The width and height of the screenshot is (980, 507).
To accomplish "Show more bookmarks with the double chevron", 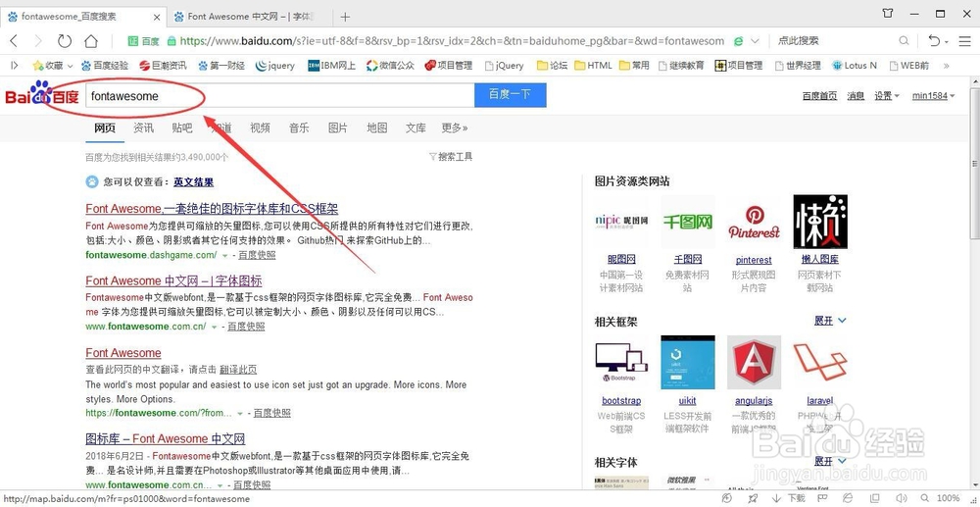I will [x=947, y=65].
